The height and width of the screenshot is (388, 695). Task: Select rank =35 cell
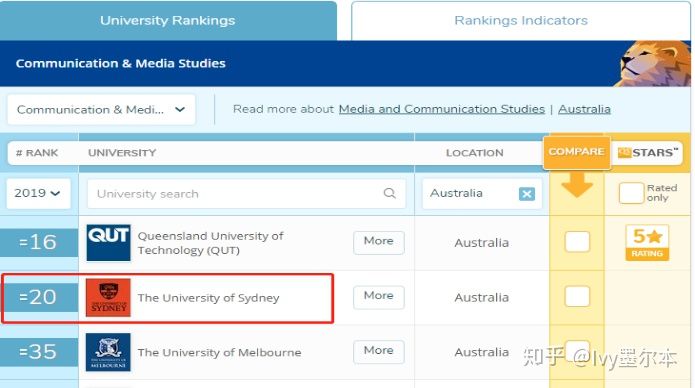(39, 352)
